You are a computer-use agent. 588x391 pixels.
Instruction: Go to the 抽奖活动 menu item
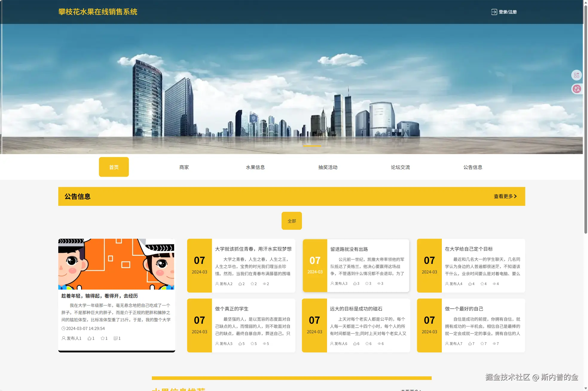(x=328, y=167)
